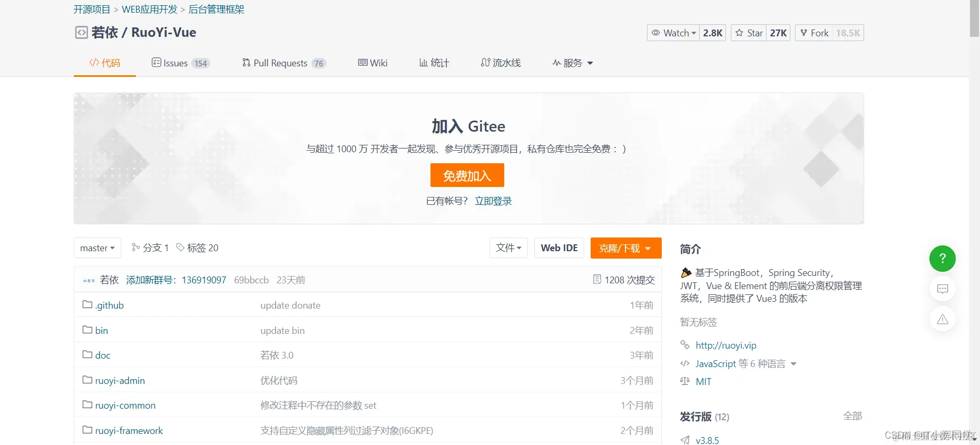Viewport: 980px width, 445px height.
Task: Click the 若依 author name in commit row
Action: tap(109, 280)
